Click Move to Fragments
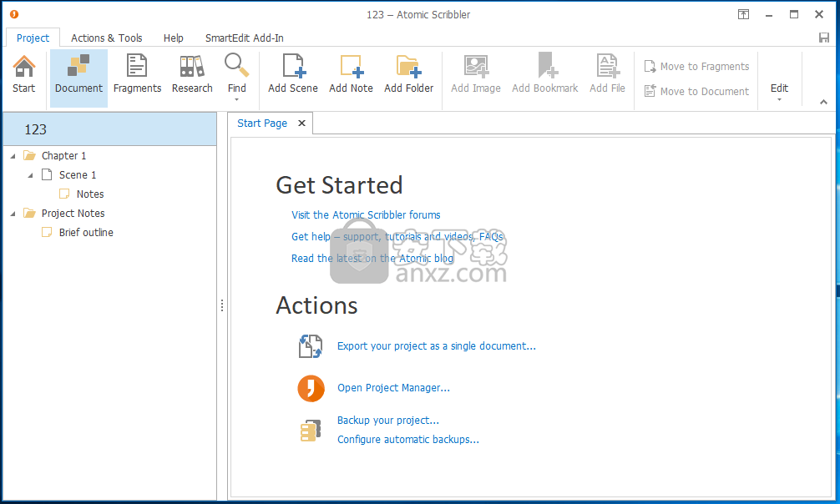Screen dimensions: 840x504 click(x=697, y=67)
